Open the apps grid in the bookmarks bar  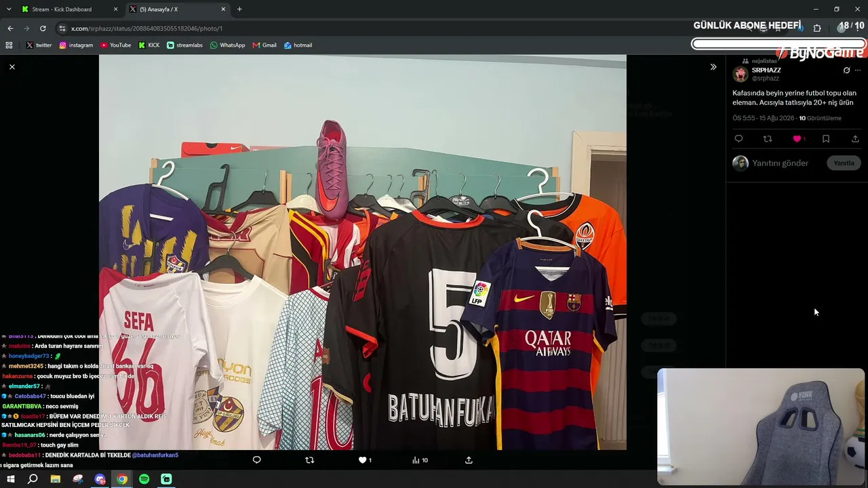pos(9,45)
